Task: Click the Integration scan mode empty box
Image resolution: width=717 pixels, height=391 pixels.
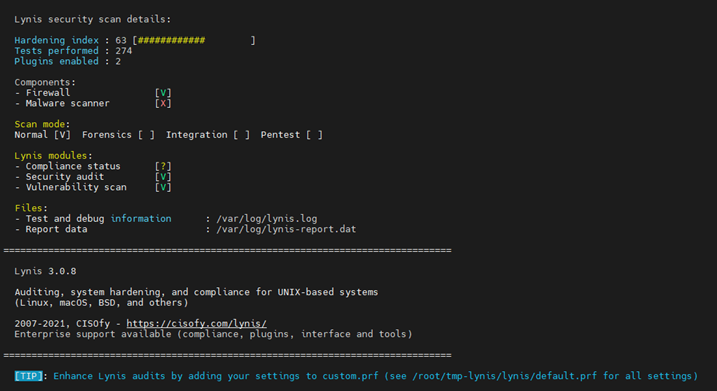Action: point(241,135)
